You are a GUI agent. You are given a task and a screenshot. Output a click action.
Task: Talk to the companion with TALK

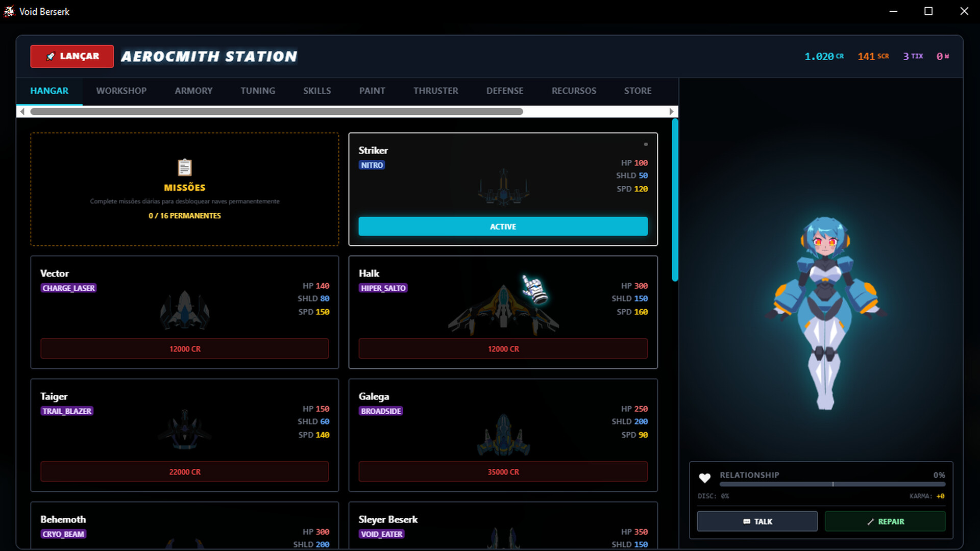[757, 521]
